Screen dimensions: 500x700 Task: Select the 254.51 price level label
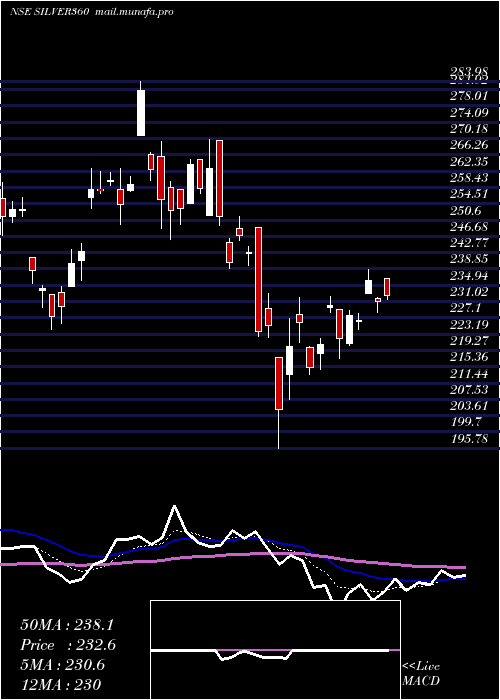coord(469,194)
